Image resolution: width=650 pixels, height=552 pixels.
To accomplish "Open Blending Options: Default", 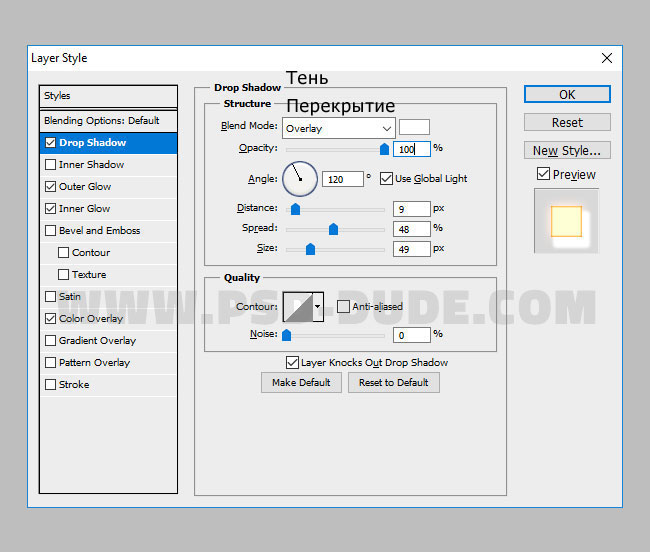I will coord(108,121).
